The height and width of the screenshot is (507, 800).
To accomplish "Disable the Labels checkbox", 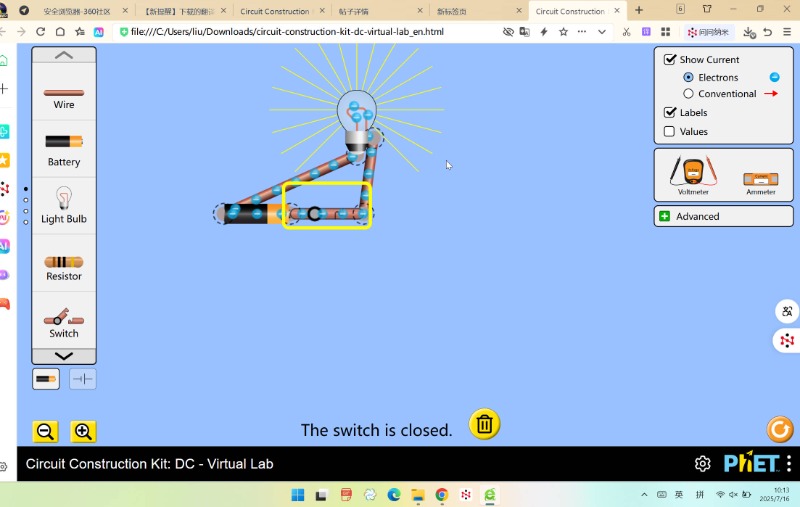I will tap(670, 113).
